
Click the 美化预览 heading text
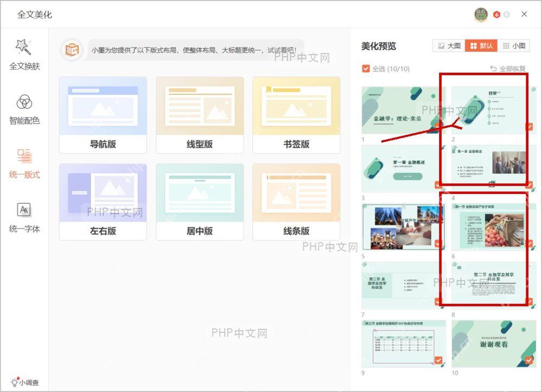click(378, 46)
